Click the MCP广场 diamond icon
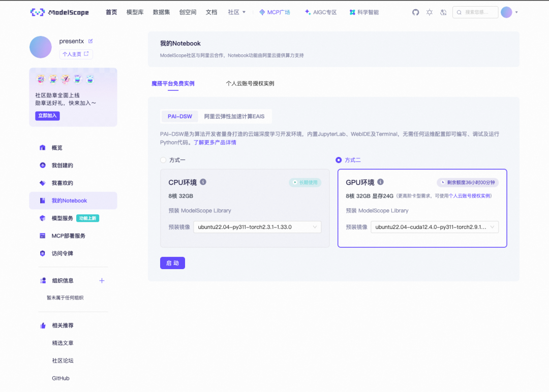The image size is (549, 392). click(x=262, y=12)
